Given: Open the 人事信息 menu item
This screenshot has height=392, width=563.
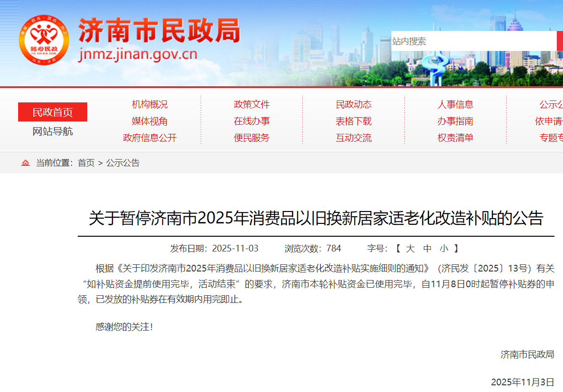Looking at the screenshot, I should click(455, 104).
